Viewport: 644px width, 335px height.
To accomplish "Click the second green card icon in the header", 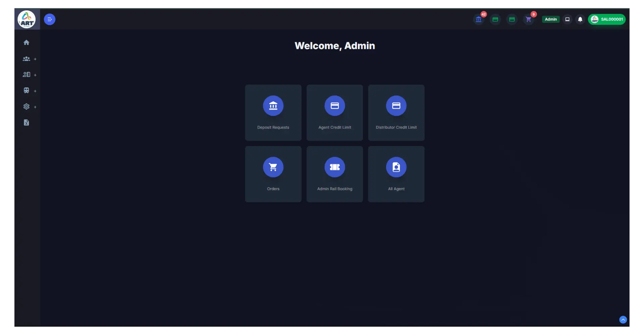I will point(512,19).
